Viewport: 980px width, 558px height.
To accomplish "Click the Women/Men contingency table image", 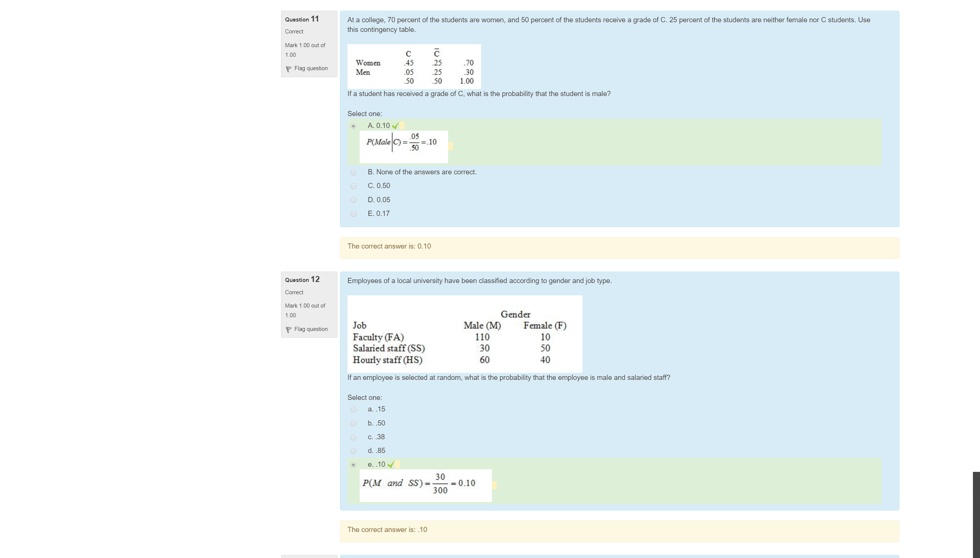I will pos(414,67).
